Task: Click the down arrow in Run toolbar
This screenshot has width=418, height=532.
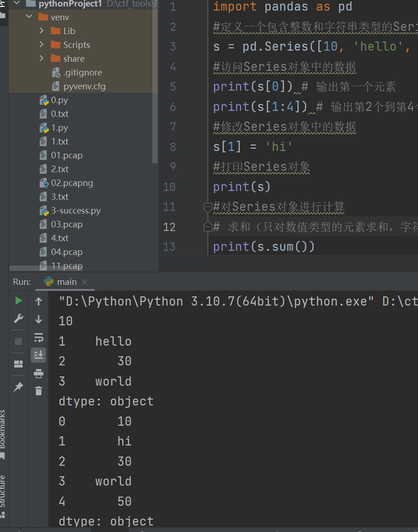Action: [39, 319]
